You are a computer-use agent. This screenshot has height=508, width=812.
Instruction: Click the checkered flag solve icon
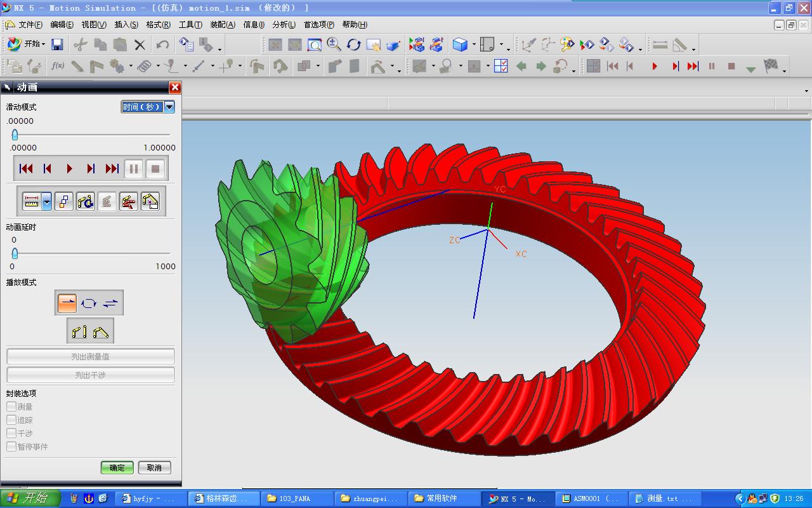click(770, 66)
